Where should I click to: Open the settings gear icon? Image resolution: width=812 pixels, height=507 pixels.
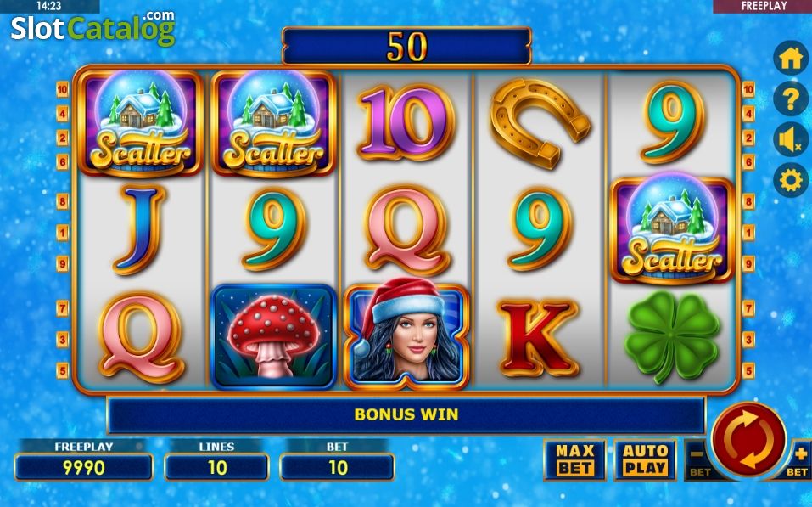pyautogui.click(x=791, y=180)
